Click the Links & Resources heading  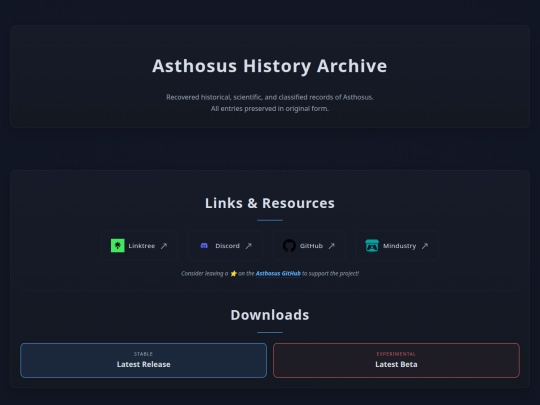pyautogui.click(x=270, y=203)
